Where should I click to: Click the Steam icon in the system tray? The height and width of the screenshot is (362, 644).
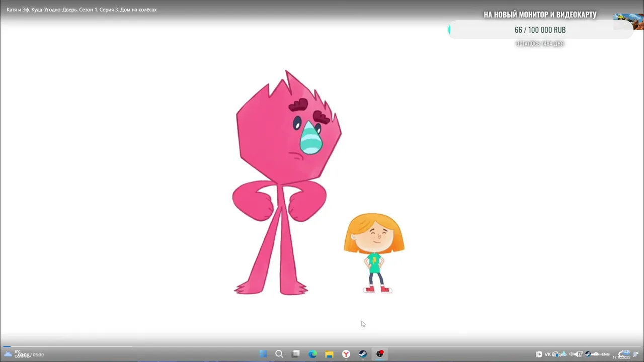click(588, 354)
